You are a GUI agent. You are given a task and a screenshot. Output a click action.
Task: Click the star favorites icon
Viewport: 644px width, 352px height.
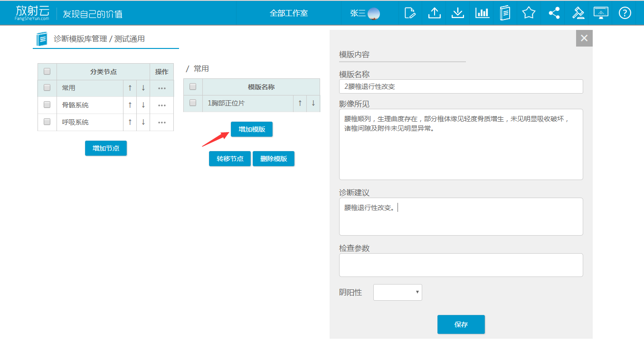tap(529, 13)
